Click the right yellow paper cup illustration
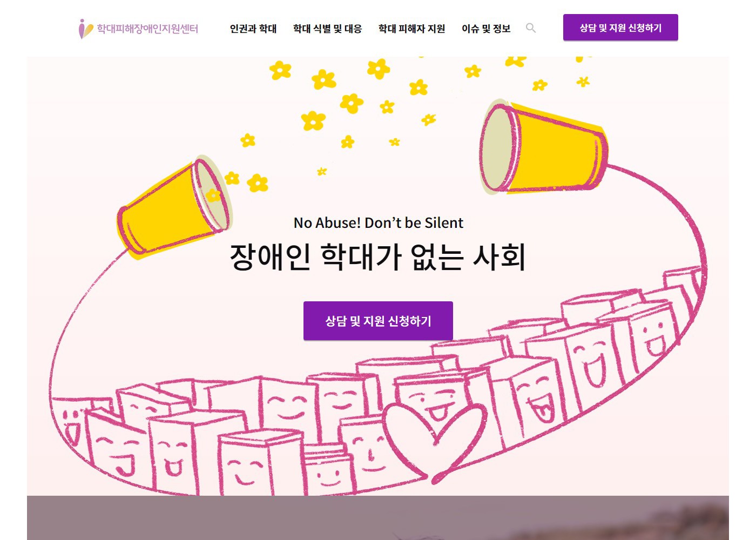 tap(543, 147)
